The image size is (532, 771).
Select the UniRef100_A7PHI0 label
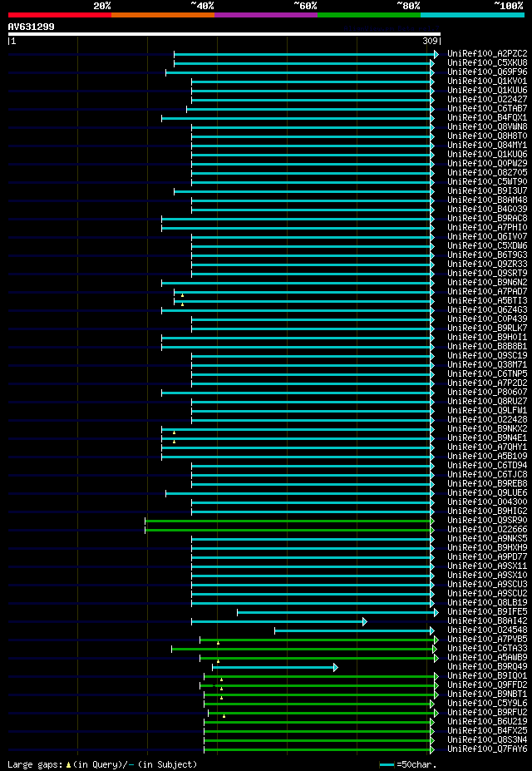coord(487,228)
